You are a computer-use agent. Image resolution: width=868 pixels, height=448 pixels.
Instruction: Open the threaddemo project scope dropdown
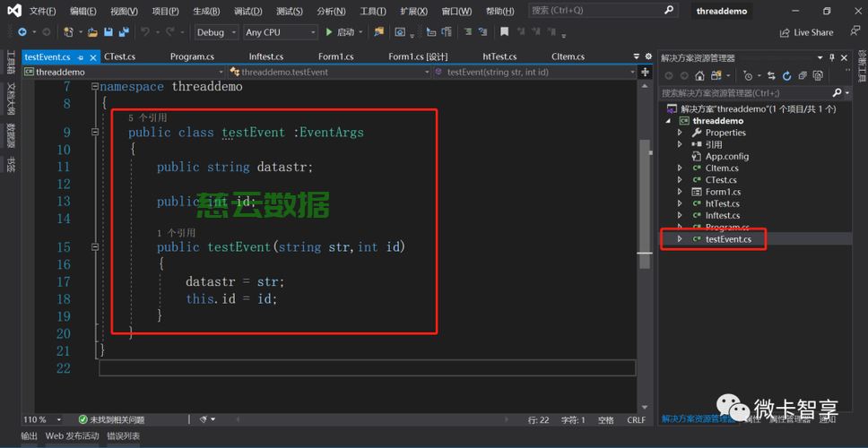point(124,72)
